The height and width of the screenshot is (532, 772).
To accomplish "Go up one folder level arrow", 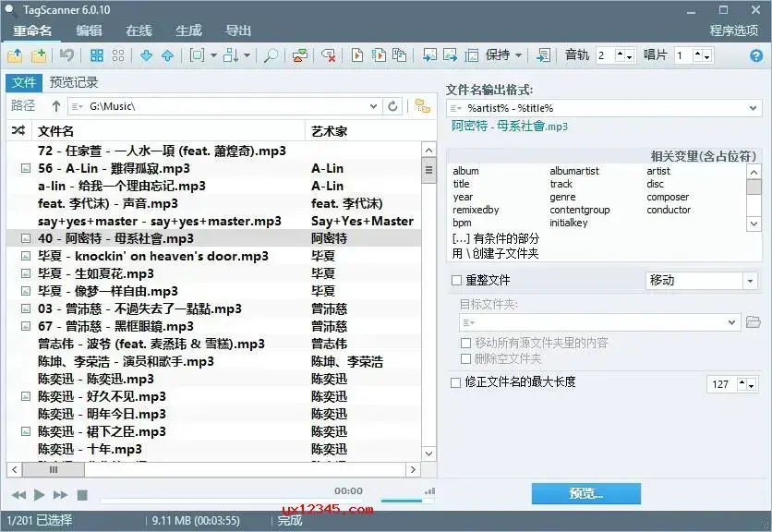I will [56, 106].
